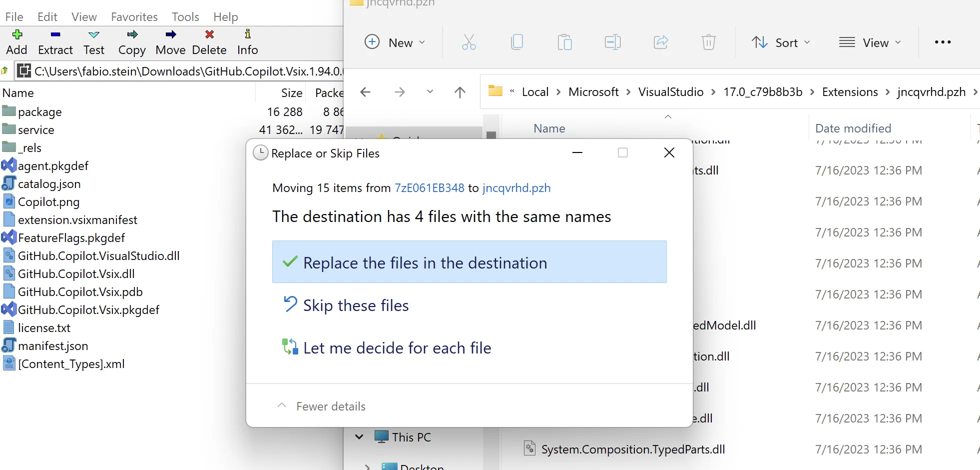The height and width of the screenshot is (470, 980).
Task: Open the 7-Zip Favorites menu
Action: click(134, 16)
